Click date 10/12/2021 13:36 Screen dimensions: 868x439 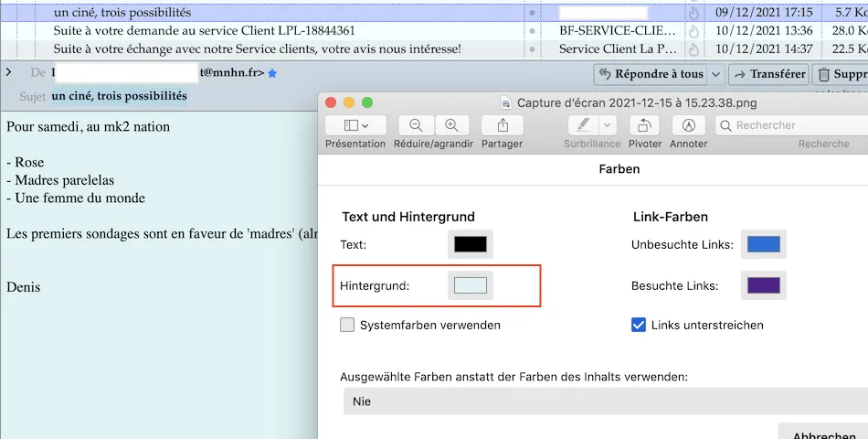[x=764, y=30]
